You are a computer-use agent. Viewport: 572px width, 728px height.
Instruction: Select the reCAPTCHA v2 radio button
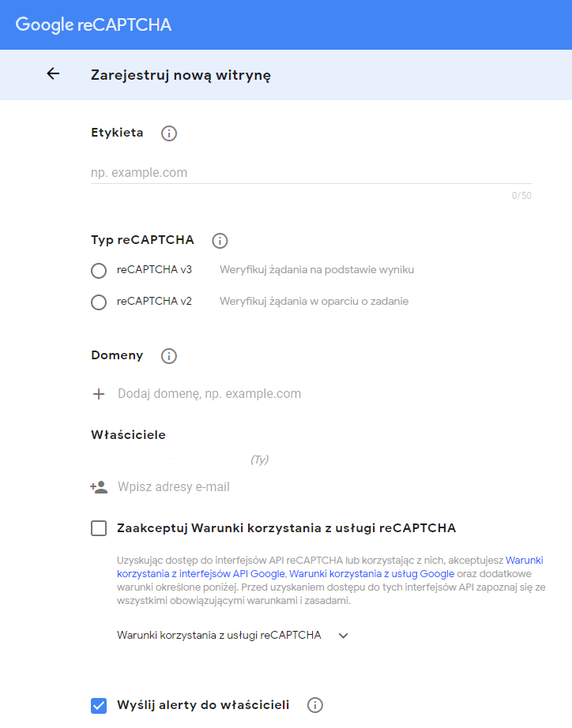(99, 302)
